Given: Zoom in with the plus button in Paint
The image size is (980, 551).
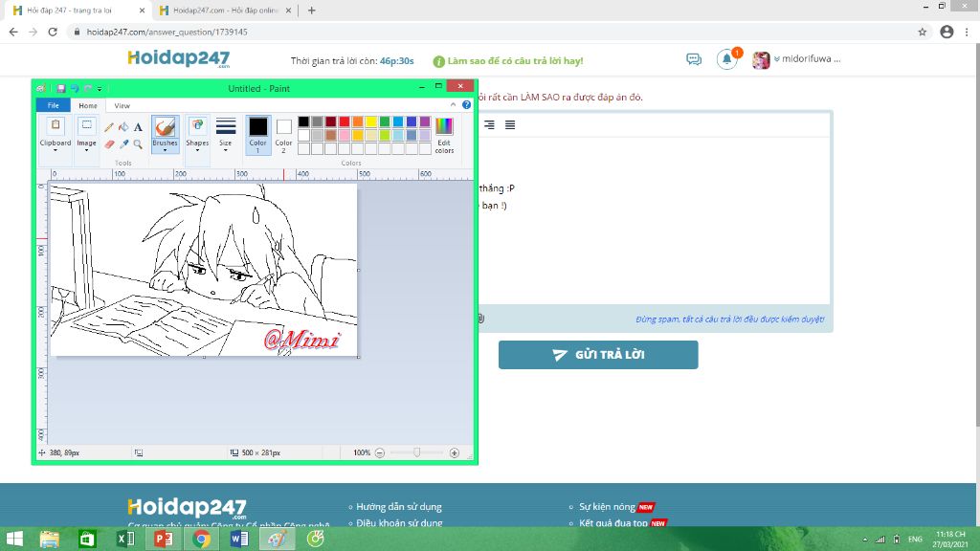Looking at the screenshot, I should 455,452.
